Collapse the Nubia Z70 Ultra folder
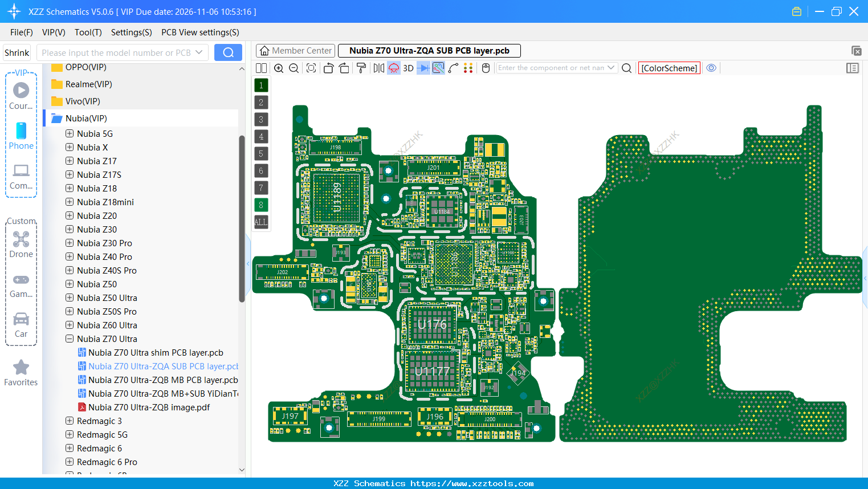This screenshot has height=489, width=868. (70, 339)
